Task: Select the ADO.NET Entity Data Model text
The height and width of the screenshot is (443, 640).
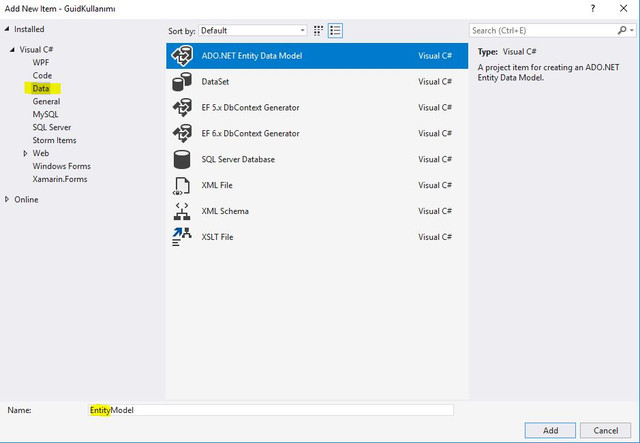Action: 252,56
